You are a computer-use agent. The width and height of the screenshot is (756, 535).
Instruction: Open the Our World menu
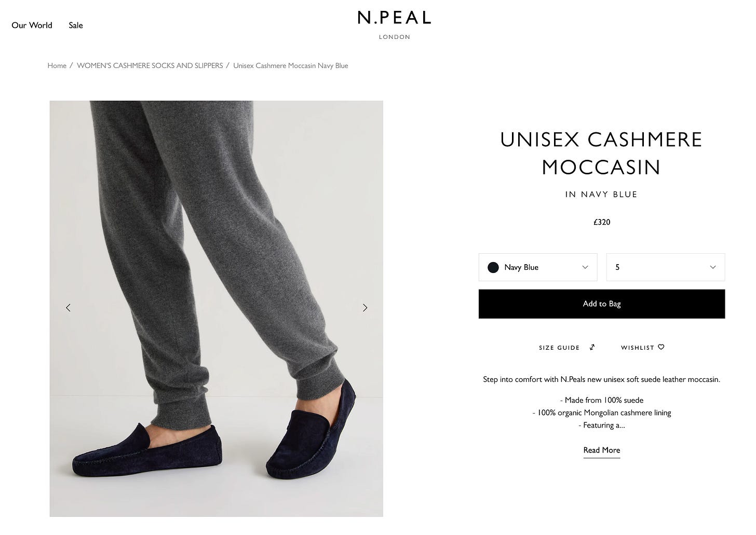click(32, 25)
